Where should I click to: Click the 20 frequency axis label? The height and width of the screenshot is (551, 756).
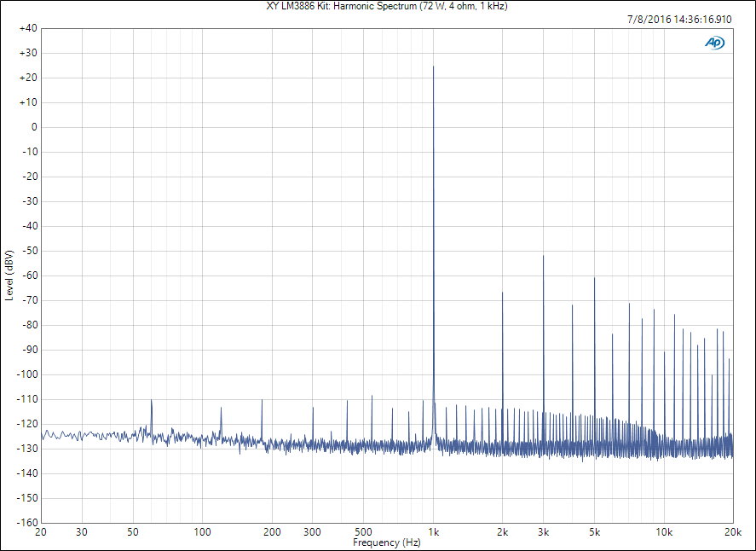(x=41, y=532)
